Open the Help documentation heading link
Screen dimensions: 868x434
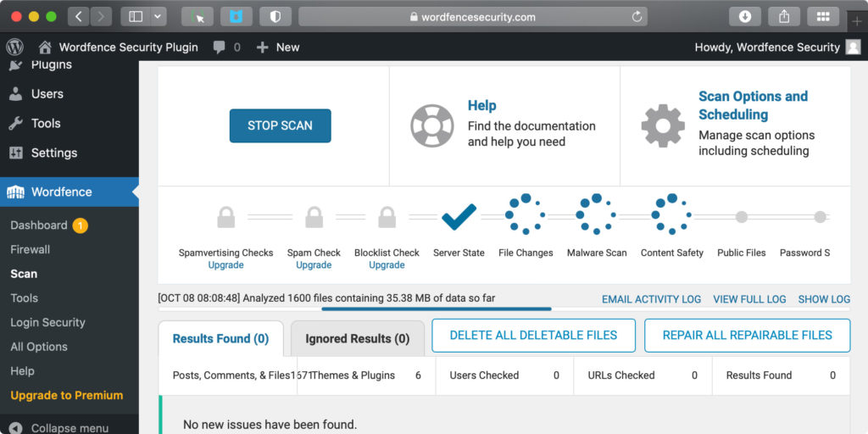[x=481, y=105]
